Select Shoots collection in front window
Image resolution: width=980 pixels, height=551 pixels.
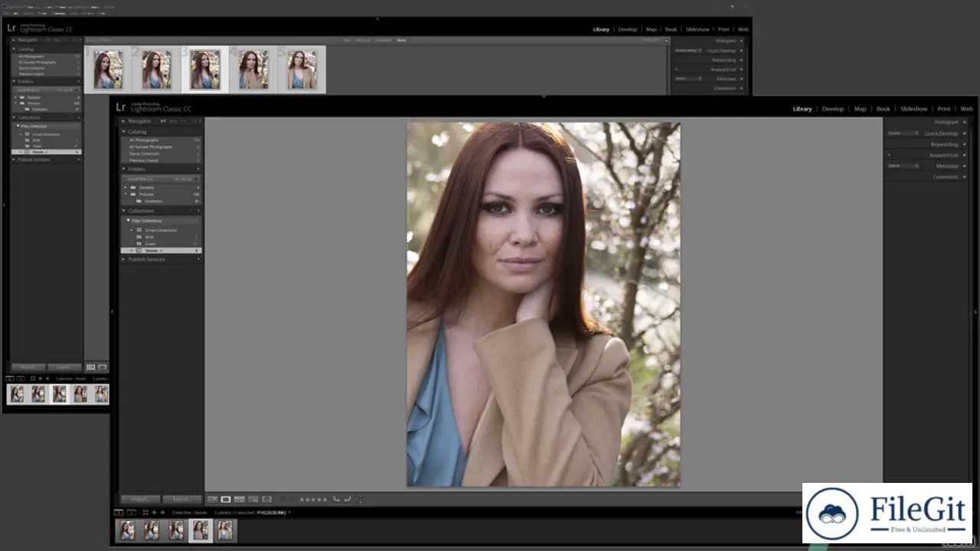(x=162, y=250)
